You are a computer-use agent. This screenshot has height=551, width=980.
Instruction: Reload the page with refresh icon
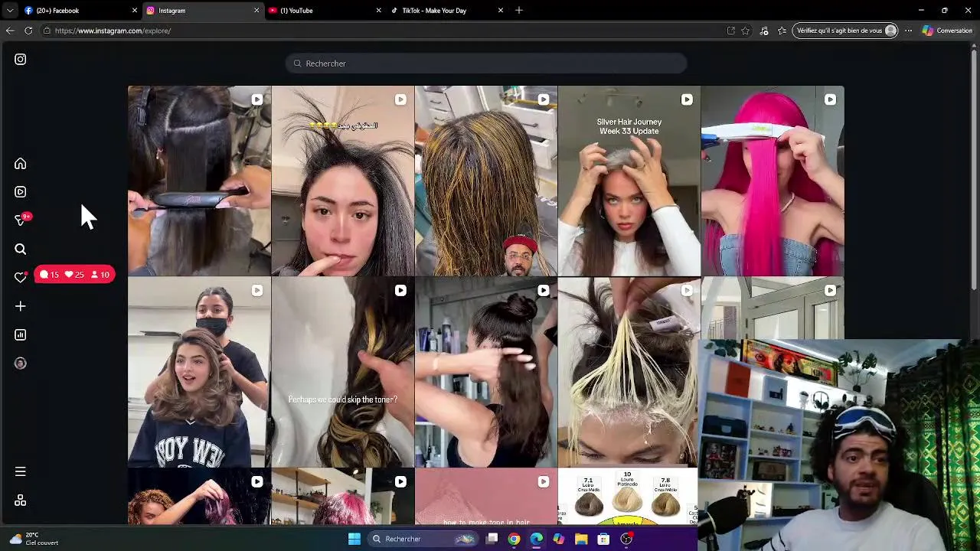(28, 31)
